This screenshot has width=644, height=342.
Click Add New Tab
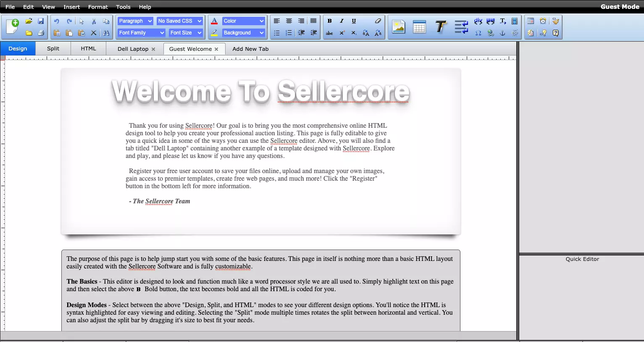pos(250,49)
